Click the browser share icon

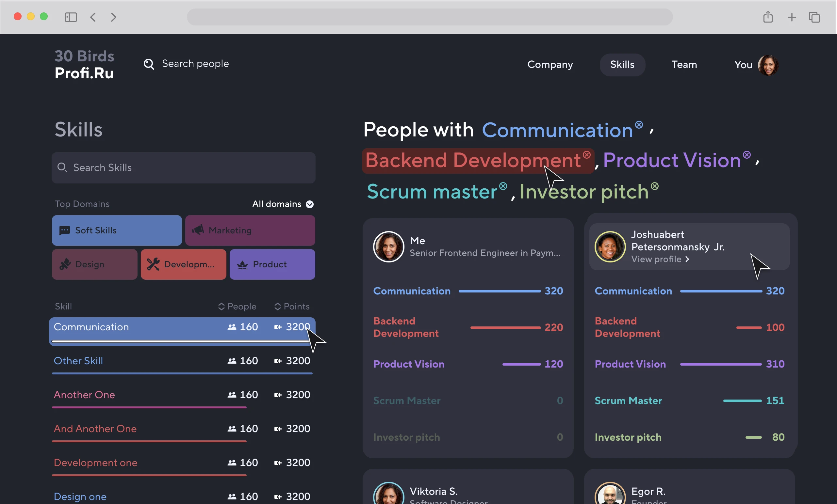[x=768, y=17]
